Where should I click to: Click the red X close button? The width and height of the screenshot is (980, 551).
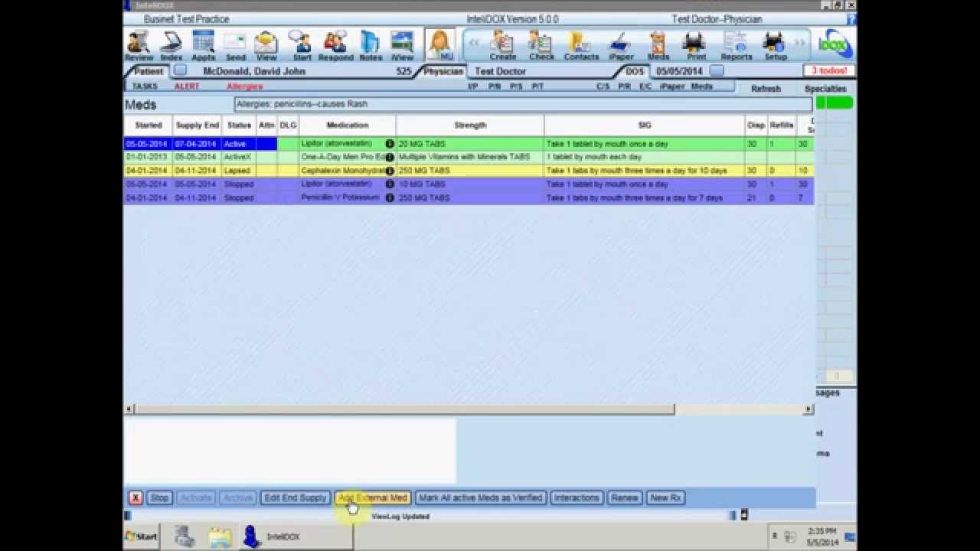click(136, 497)
